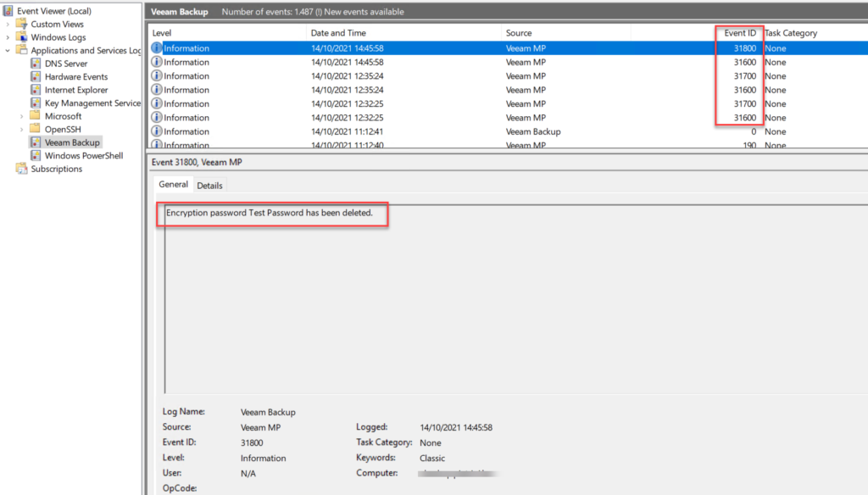Open the DNS Server log
Screen dimensions: 868x495
[x=66, y=63]
